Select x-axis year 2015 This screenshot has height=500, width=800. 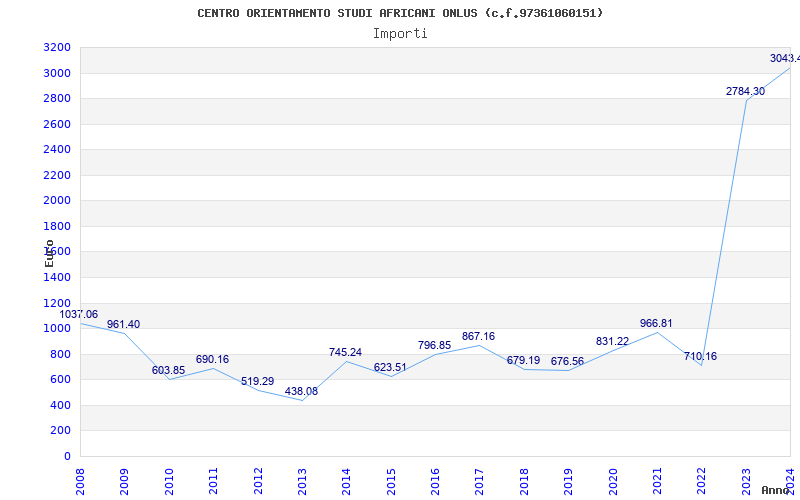point(391,482)
